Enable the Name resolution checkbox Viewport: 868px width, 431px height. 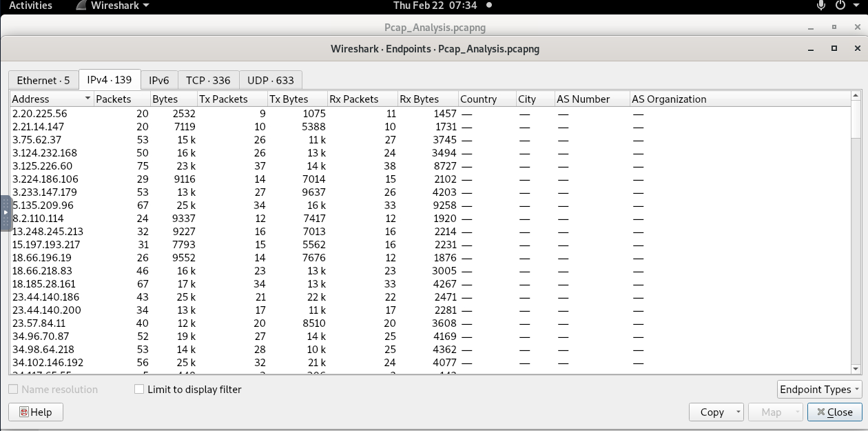[x=13, y=390]
